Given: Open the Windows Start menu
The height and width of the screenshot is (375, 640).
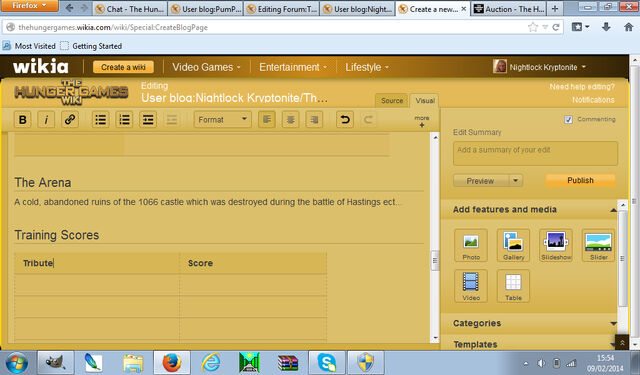Looking at the screenshot, I should point(17,363).
